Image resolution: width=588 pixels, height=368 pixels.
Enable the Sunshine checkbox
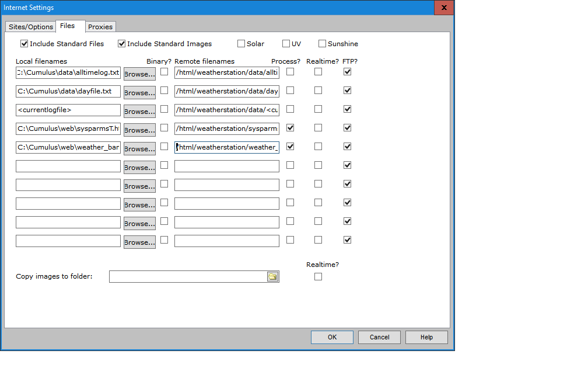(323, 44)
